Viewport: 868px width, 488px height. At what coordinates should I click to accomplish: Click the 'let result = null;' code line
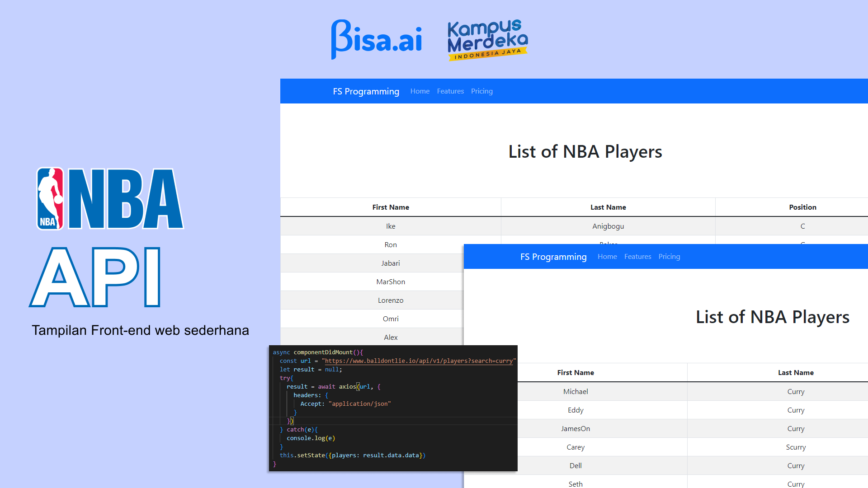pos(311,370)
